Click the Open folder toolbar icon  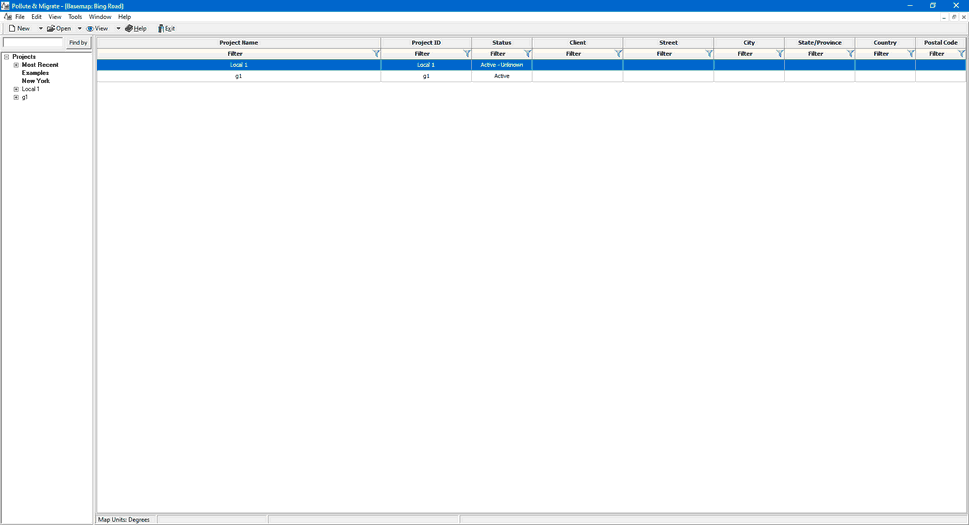51,29
